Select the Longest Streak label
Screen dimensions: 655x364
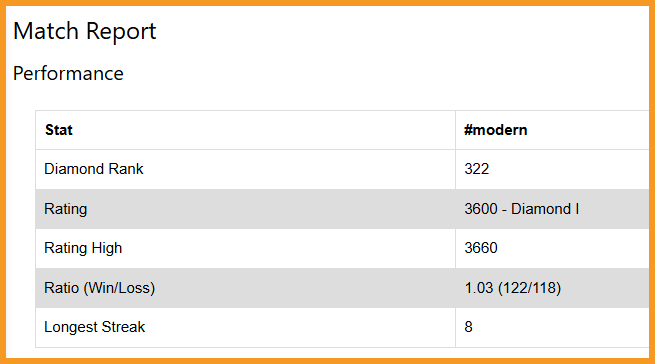(94, 327)
